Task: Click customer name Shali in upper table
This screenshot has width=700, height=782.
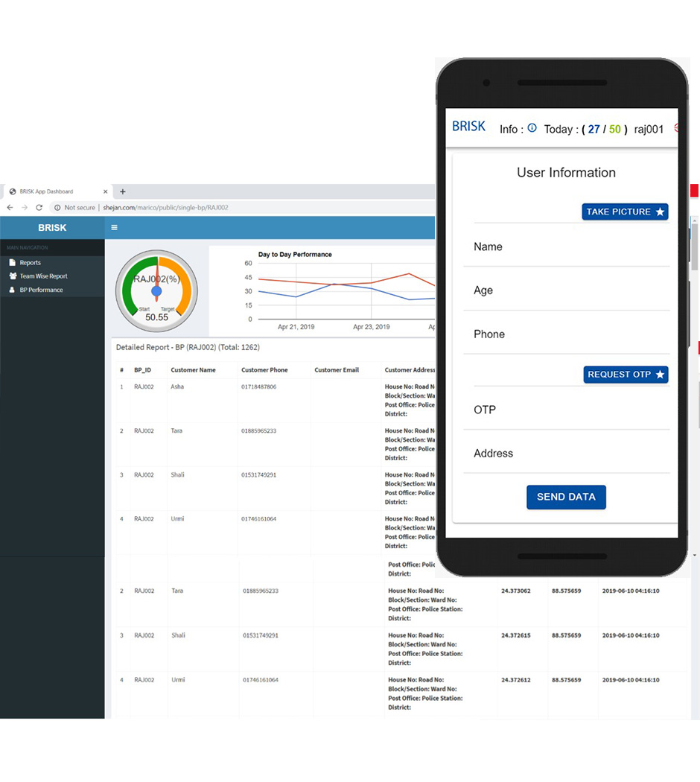Action: click(x=177, y=475)
